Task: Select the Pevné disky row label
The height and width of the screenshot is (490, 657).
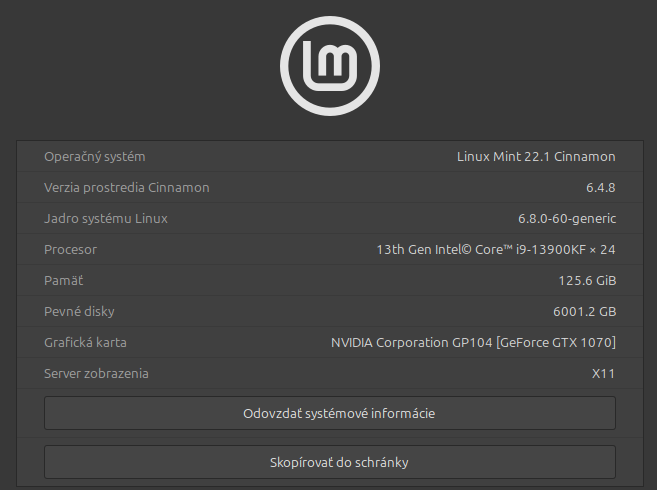Action: (79, 311)
